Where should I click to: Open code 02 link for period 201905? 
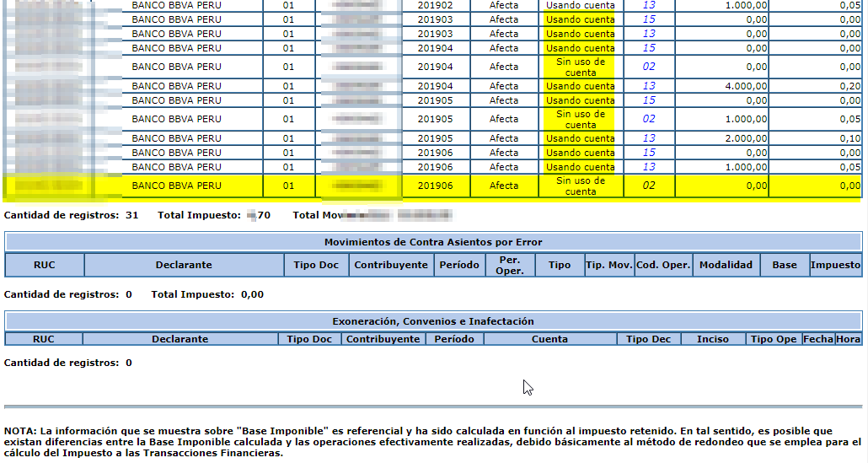[648, 119]
